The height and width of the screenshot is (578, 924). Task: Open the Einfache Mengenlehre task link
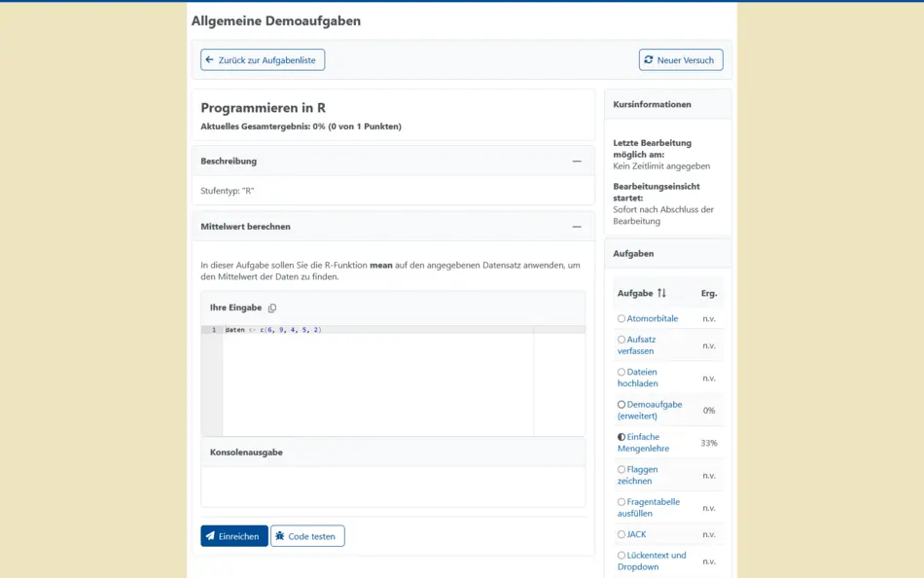[x=642, y=443]
